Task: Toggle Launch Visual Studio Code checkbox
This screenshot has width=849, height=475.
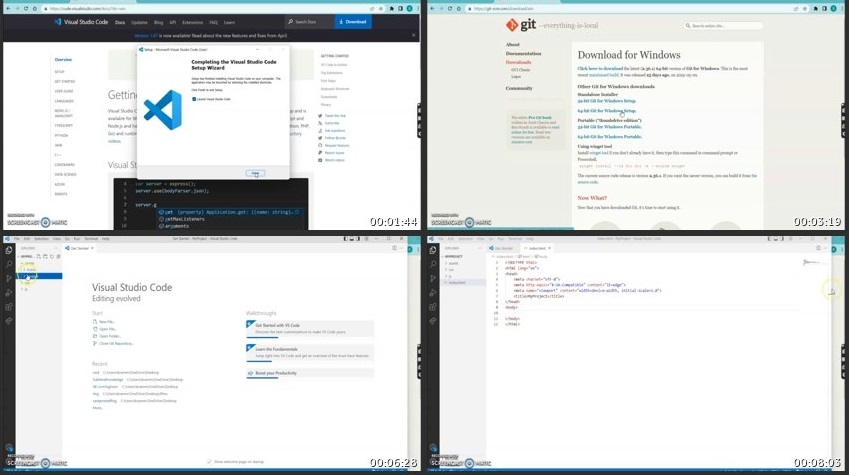Action: 194,99
